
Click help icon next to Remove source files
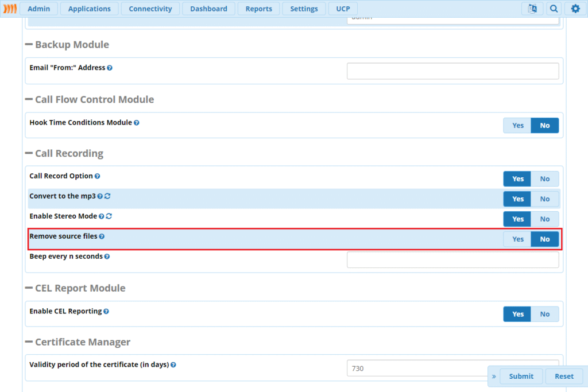[x=102, y=236]
